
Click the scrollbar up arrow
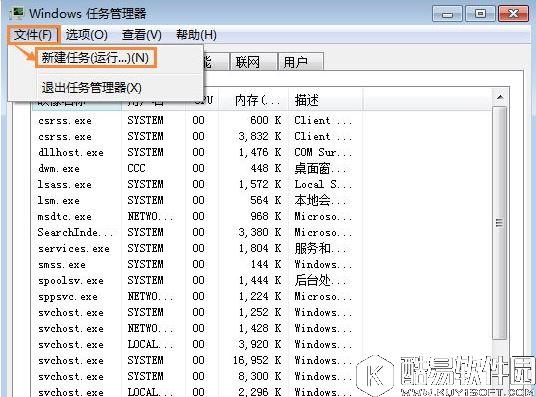(x=500, y=98)
